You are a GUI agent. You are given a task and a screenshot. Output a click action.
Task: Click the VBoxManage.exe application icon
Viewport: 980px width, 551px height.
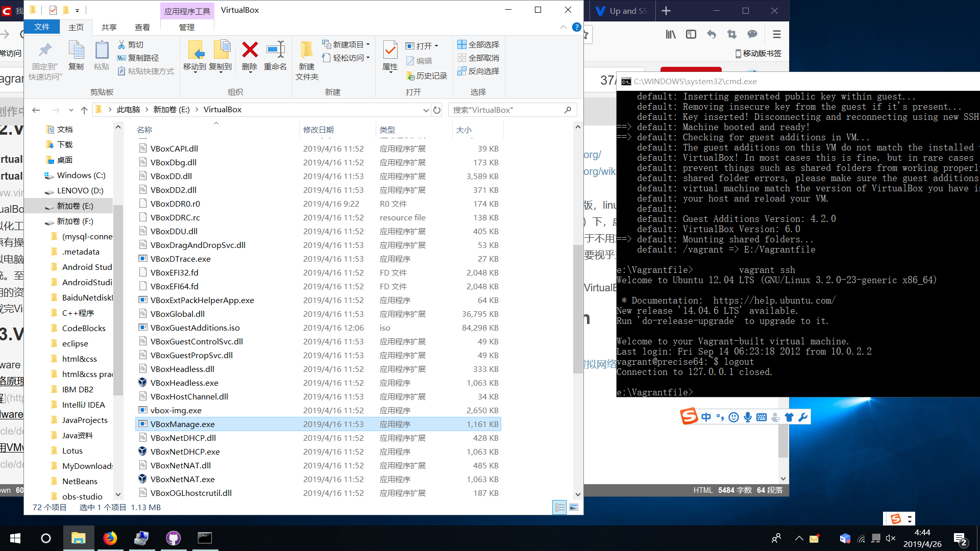(142, 424)
